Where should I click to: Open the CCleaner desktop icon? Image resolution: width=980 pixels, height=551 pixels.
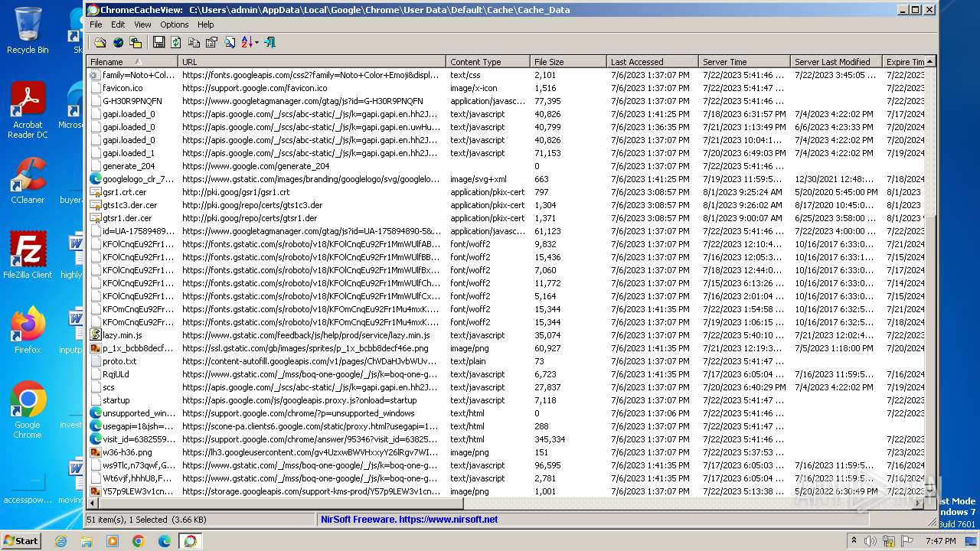point(28,180)
